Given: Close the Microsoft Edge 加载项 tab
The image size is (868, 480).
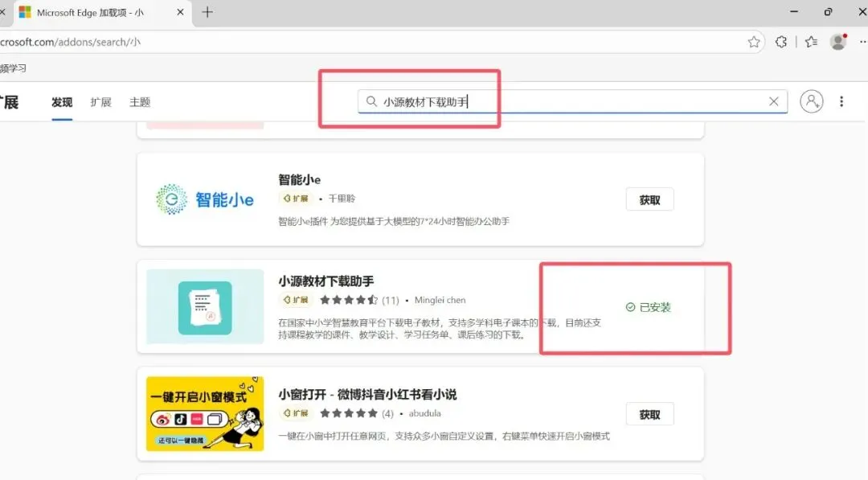Looking at the screenshot, I should (180, 12).
